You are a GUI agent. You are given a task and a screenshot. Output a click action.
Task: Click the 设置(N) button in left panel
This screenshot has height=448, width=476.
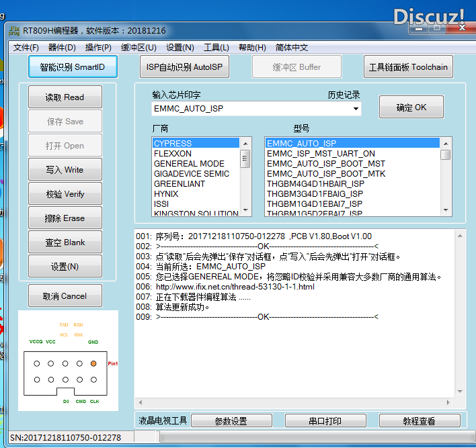click(x=65, y=267)
